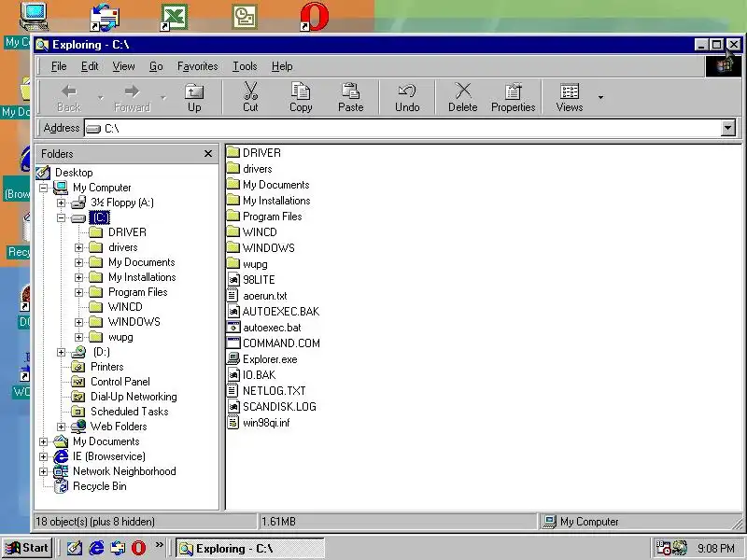Select the COMMAND.COM file
The image size is (747, 560).
coord(274,343)
